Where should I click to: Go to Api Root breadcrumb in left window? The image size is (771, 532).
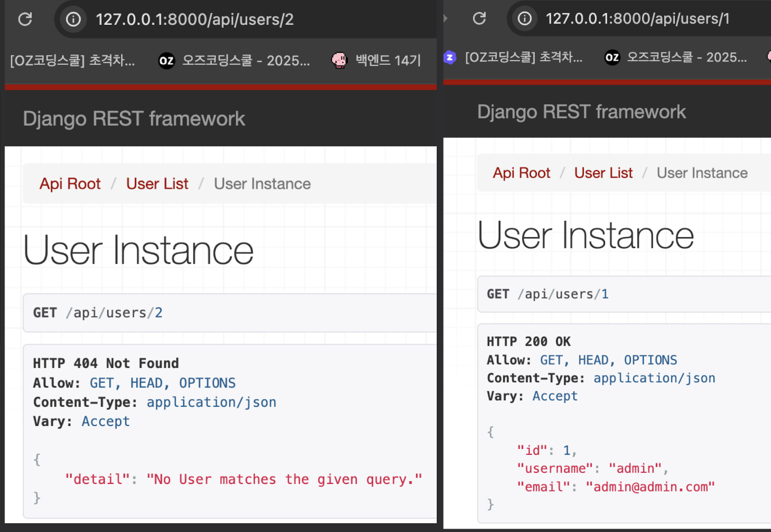[70, 184]
